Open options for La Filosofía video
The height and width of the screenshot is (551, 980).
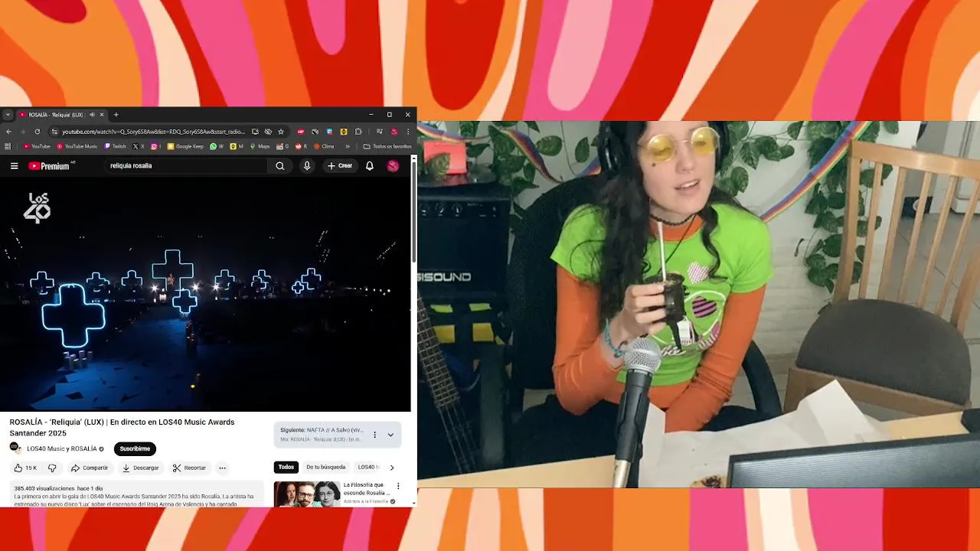pos(398,486)
